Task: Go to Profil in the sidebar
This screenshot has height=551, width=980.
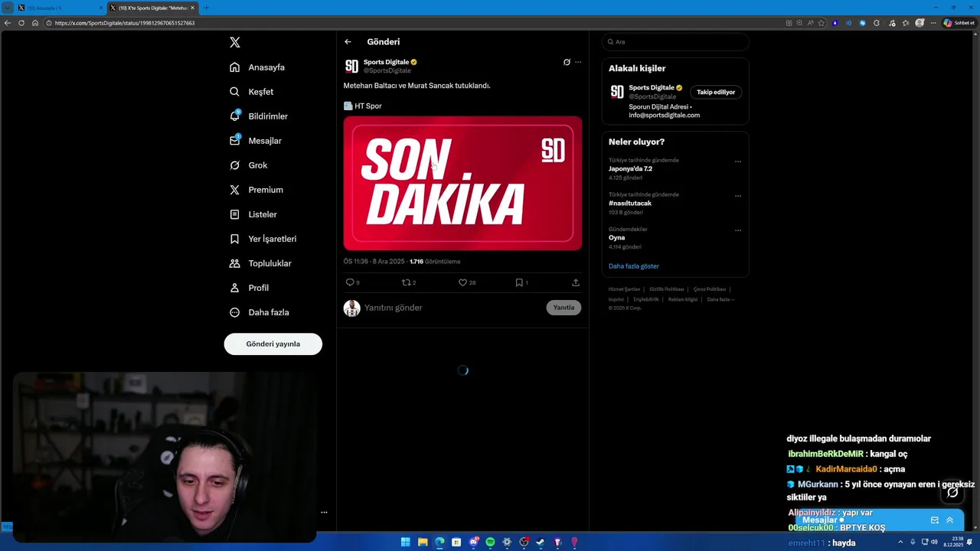Action: (x=249, y=288)
